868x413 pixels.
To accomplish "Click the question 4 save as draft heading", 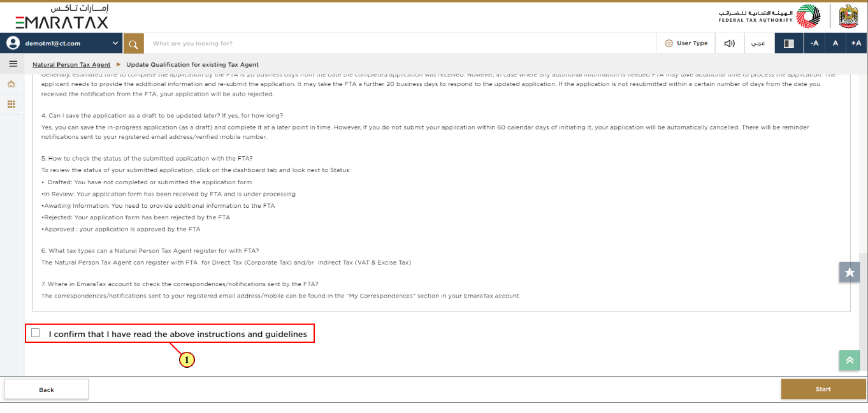I will 162,116.
